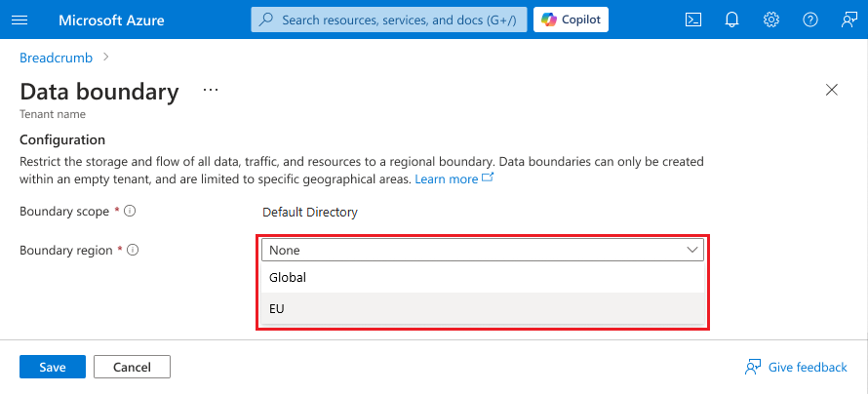The width and height of the screenshot is (868, 394).
Task: Click the Boundary scope info icon
Action: tap(130, 211)
